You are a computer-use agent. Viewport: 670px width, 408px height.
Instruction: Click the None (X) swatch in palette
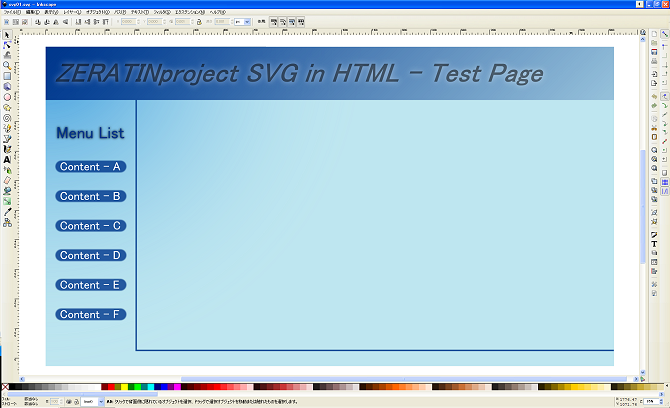point(5,387)
